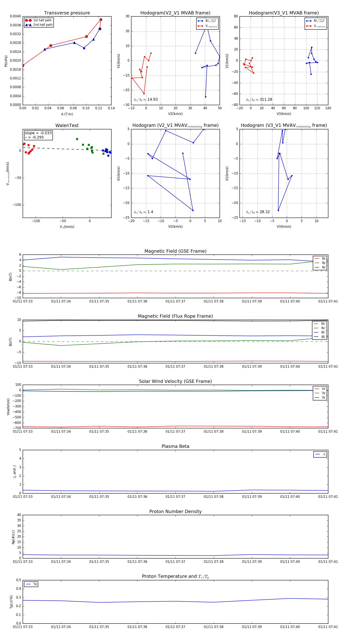Screen dimensions: 351x644
Task: Select the '|B|' legend entry
Action: 320,337
